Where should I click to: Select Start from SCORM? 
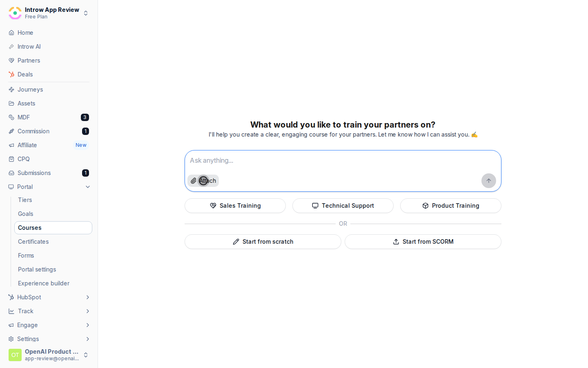pyautogui.click(x=423, y=242)
